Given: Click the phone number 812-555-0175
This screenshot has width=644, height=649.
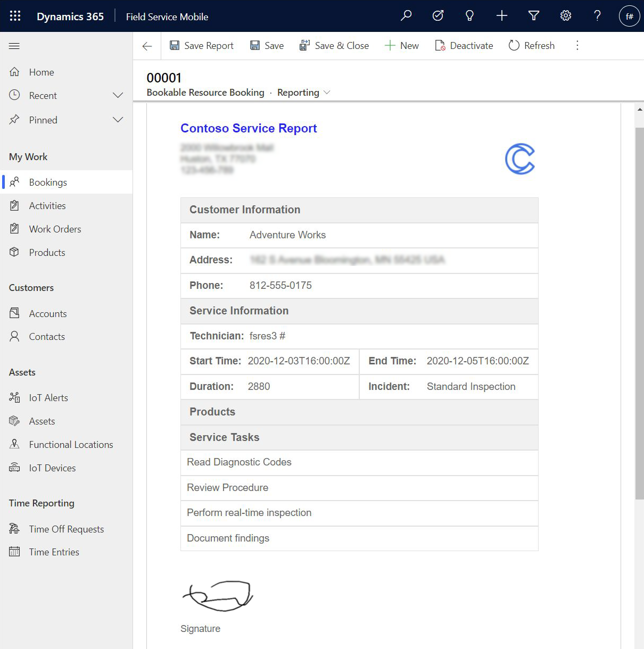Looking at the screenshot, I should point(280,286).
